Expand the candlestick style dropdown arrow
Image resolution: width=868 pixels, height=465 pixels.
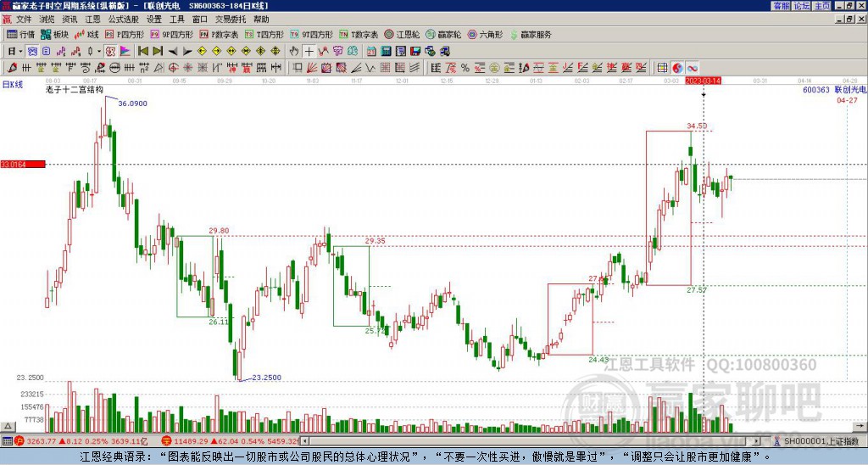tap(99, 51)
